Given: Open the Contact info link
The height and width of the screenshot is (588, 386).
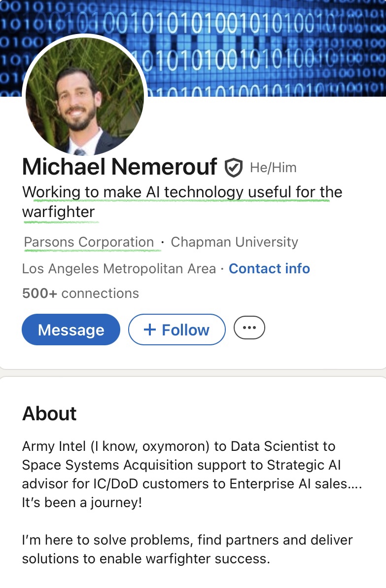Looking at the screenshot, I should (269, 269).
